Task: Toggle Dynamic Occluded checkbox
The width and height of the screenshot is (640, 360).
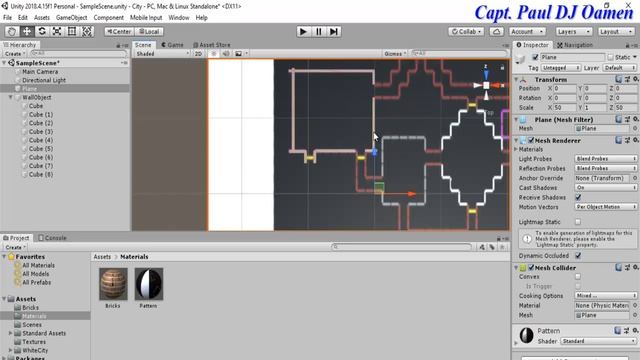Action: (x=578, y=256)
